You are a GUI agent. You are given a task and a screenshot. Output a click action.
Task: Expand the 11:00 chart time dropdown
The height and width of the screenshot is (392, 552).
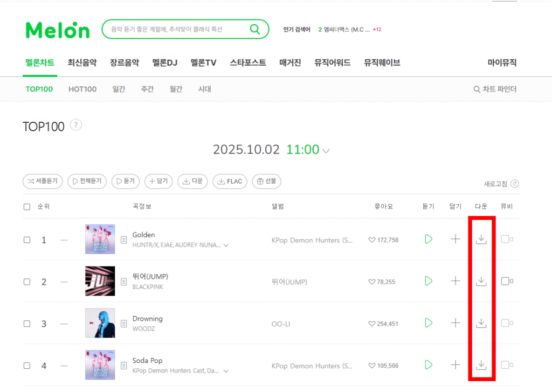point(326,151)
